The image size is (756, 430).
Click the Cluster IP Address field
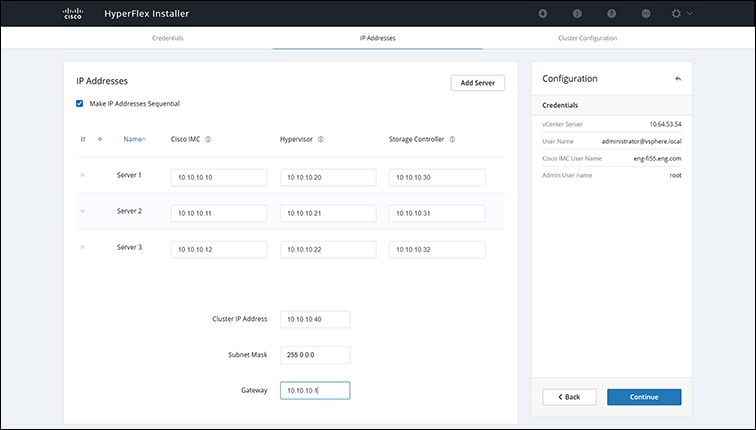(x=315, y=319)
